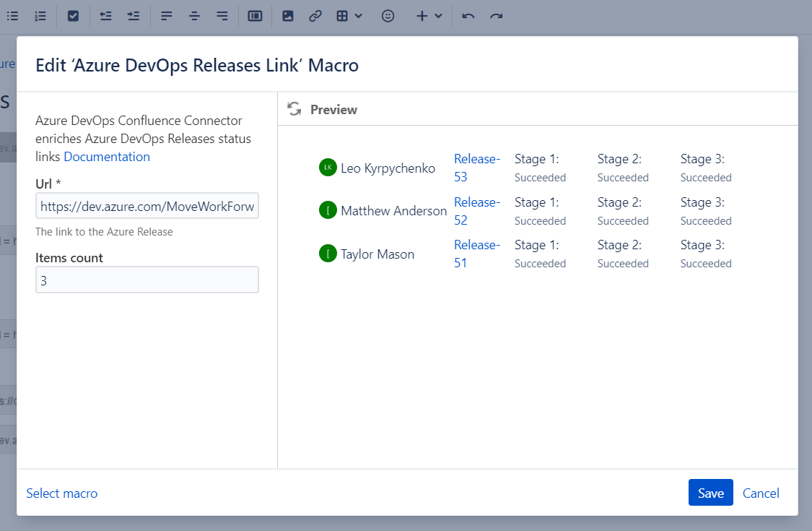Toggle the layouts option
812x531 pixels.
255,15
